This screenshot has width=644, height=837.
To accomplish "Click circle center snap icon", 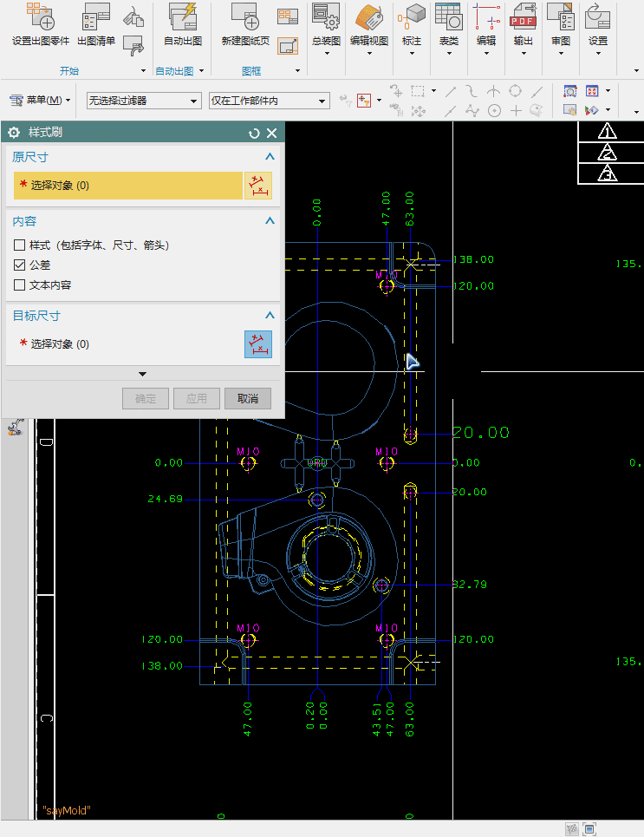I will pos(495,110).
